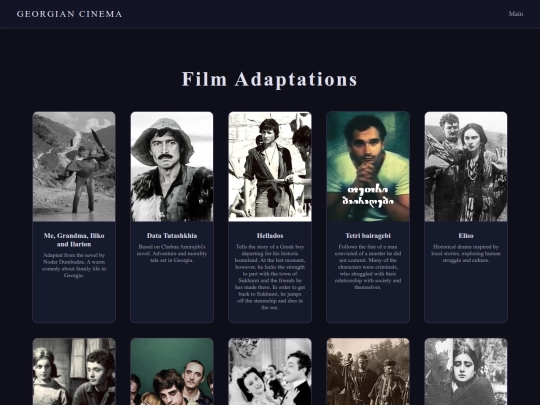540x405 pixels.
Task: Click the Film Adaptations heading
Action: coord(270,79)
